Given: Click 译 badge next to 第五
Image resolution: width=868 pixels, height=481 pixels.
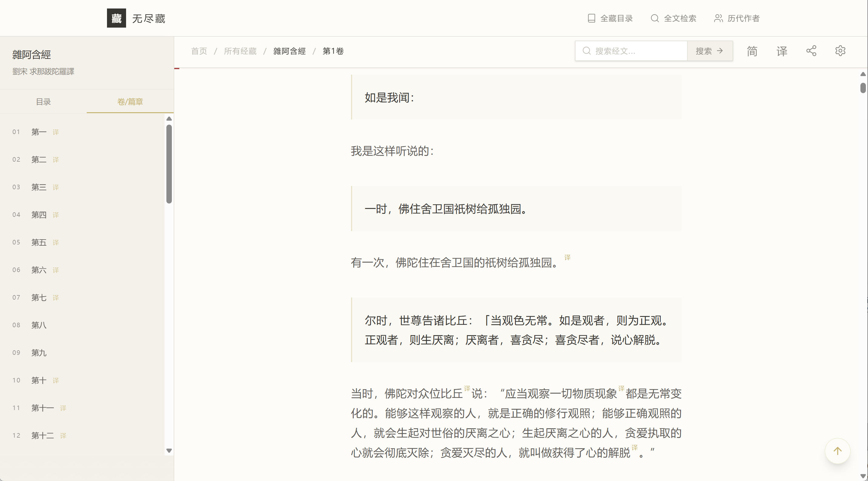Looking at the screenshot, I should pyautogui.click(x=55, y=243).
